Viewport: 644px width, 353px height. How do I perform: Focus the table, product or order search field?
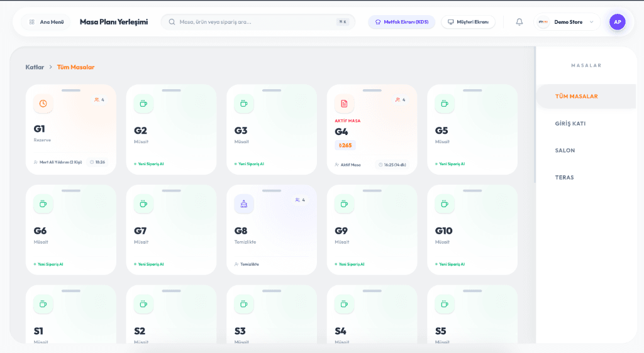point(258,22)
